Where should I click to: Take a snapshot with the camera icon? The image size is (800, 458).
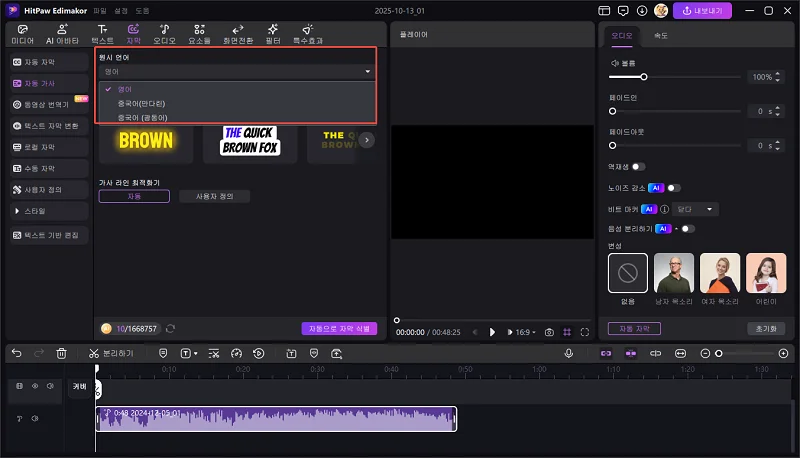(x=549, y=331)
